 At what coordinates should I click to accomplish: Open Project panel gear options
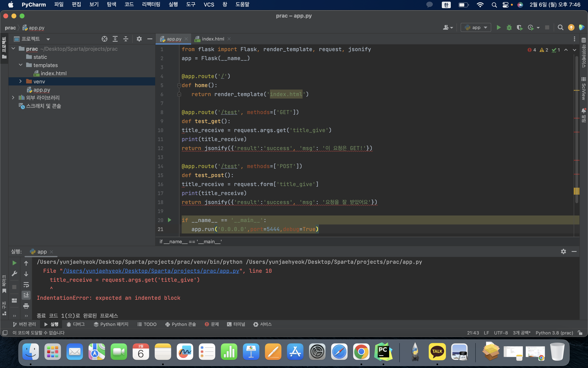click(139, 39)
